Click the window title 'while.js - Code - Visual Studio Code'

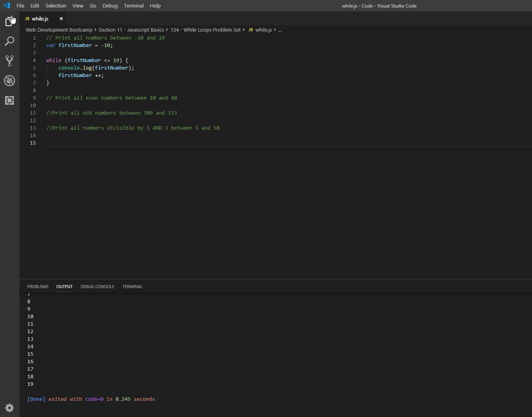pos(379,6)
